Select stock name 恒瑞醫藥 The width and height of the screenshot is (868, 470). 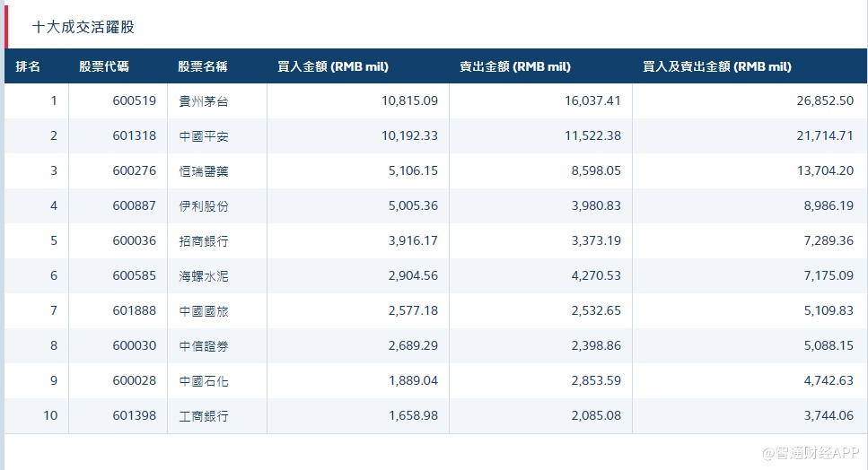[203, 171]
